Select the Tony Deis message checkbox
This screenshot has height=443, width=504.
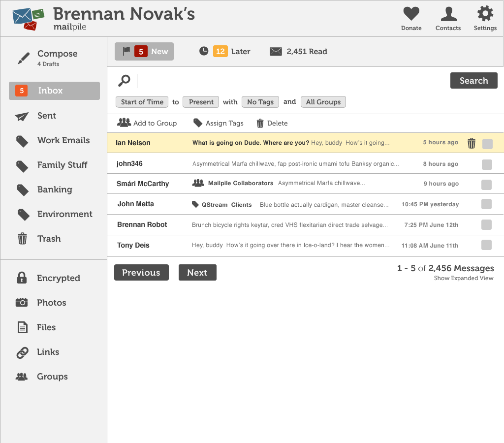486,245
